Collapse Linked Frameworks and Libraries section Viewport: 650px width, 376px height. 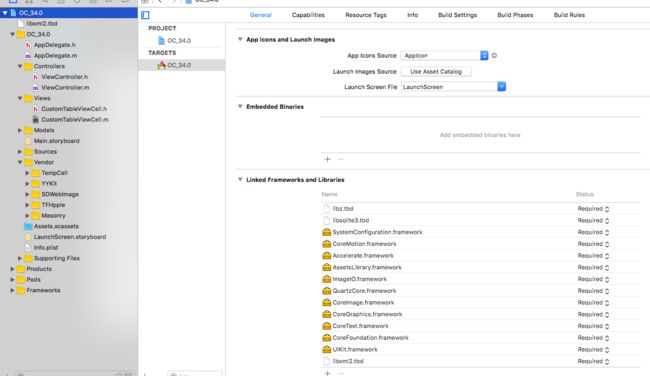pyautogui.click(x=240, y=180)
